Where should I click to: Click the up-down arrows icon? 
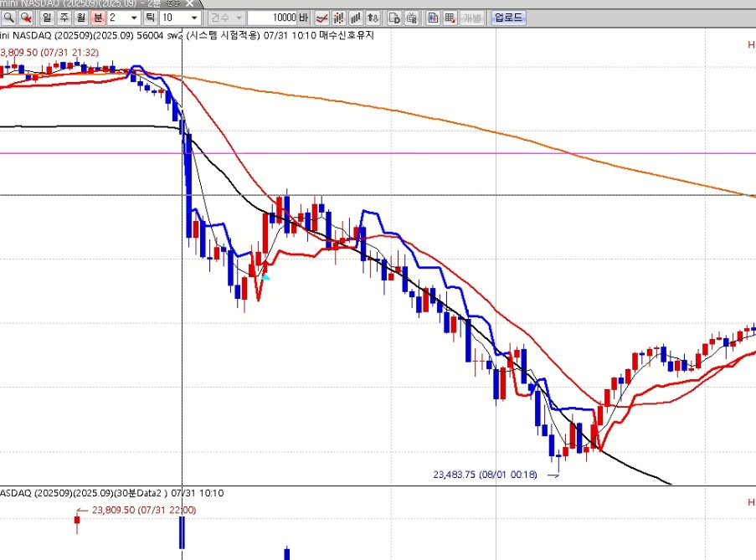point(373,18)
